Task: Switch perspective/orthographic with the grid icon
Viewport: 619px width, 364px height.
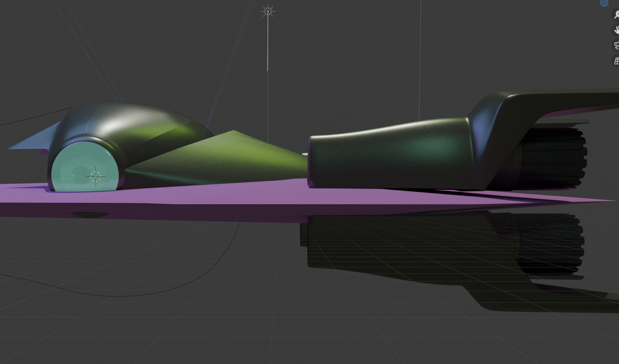Action: point(616,61)
